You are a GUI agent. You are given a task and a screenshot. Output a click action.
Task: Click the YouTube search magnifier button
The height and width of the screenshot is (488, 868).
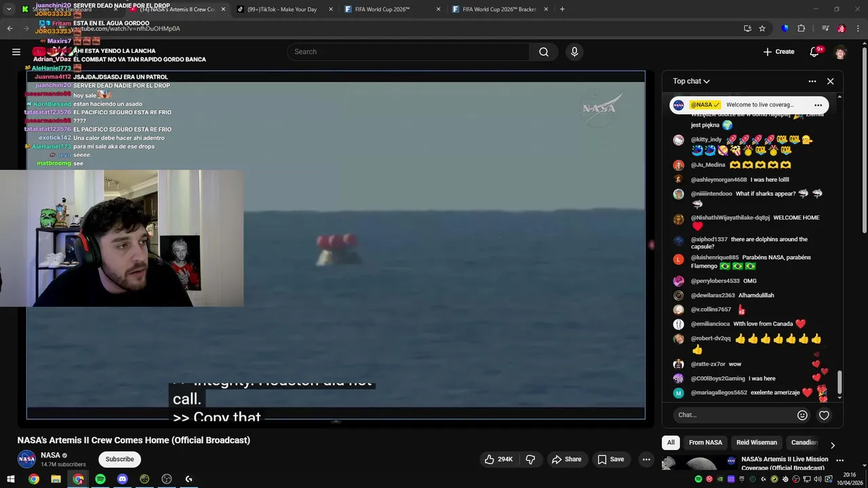pyautogui.click(x=544, y=52)
